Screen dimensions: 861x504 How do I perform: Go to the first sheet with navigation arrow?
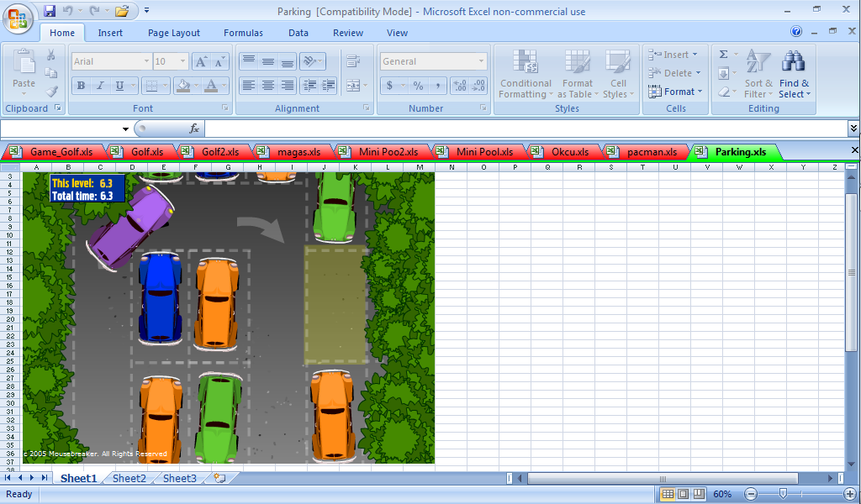click(8, 478)
